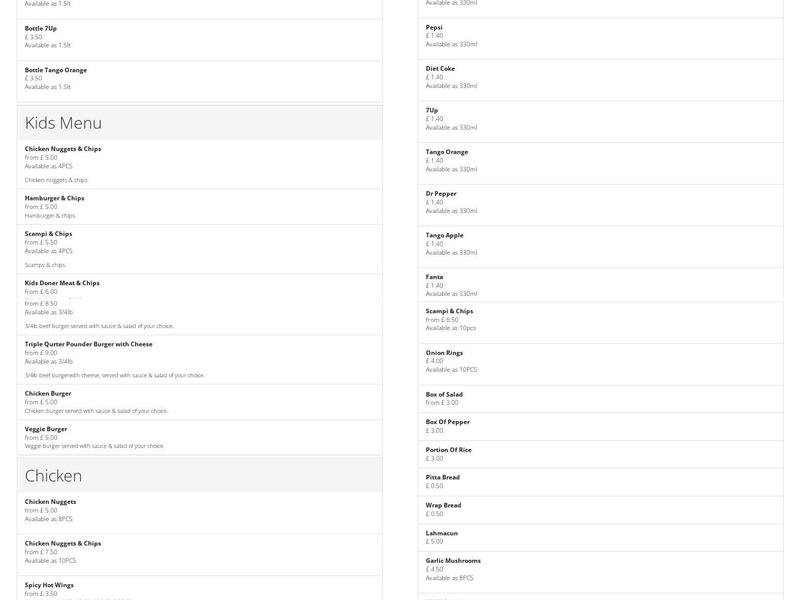Select Fanta 330ml drink

pos(600,285)
